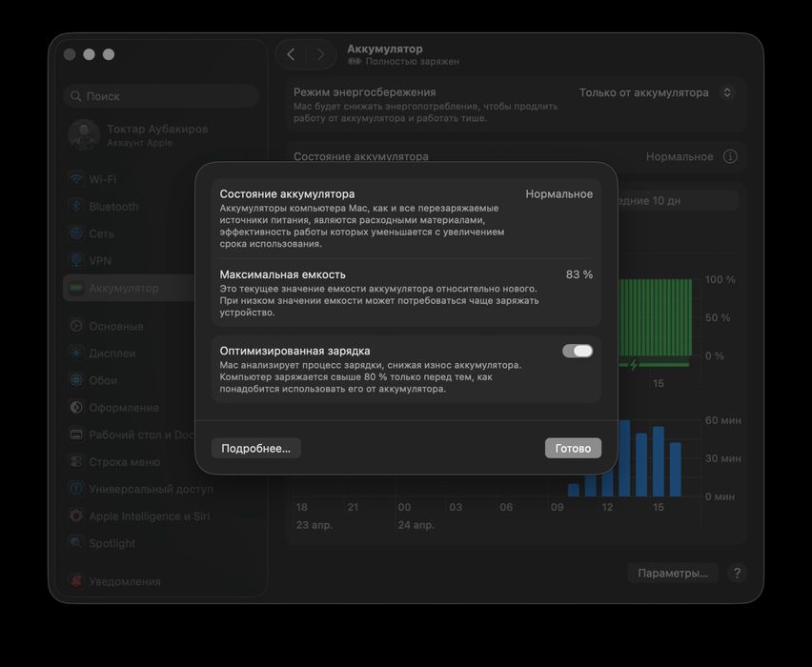
Task: Select Сеть label in sidebar
Action: 101,233
